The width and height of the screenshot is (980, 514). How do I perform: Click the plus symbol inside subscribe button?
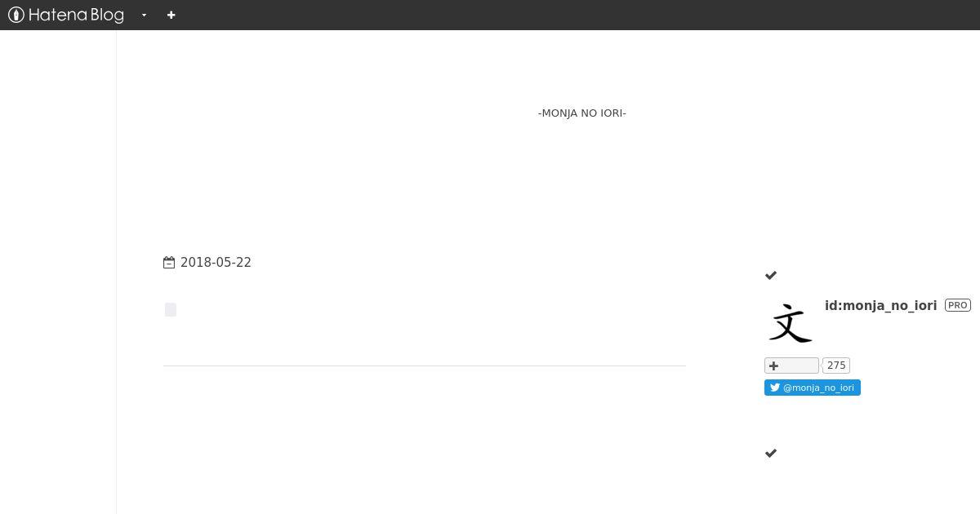[773, 366]
